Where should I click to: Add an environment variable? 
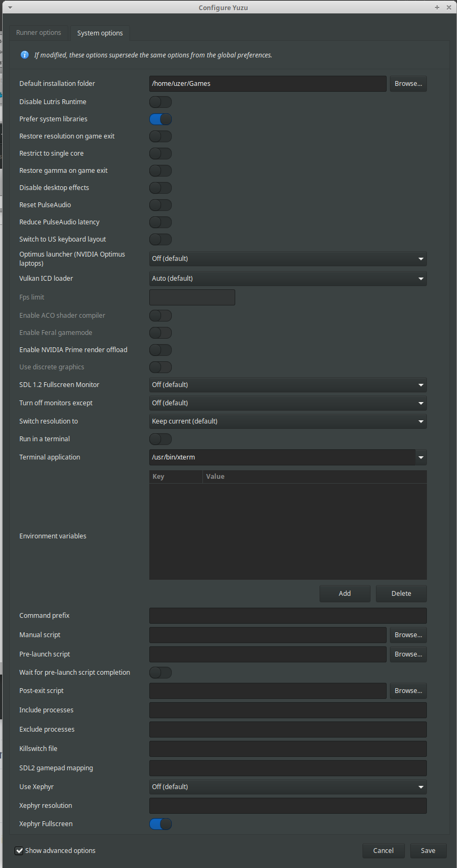coord(345,594)
